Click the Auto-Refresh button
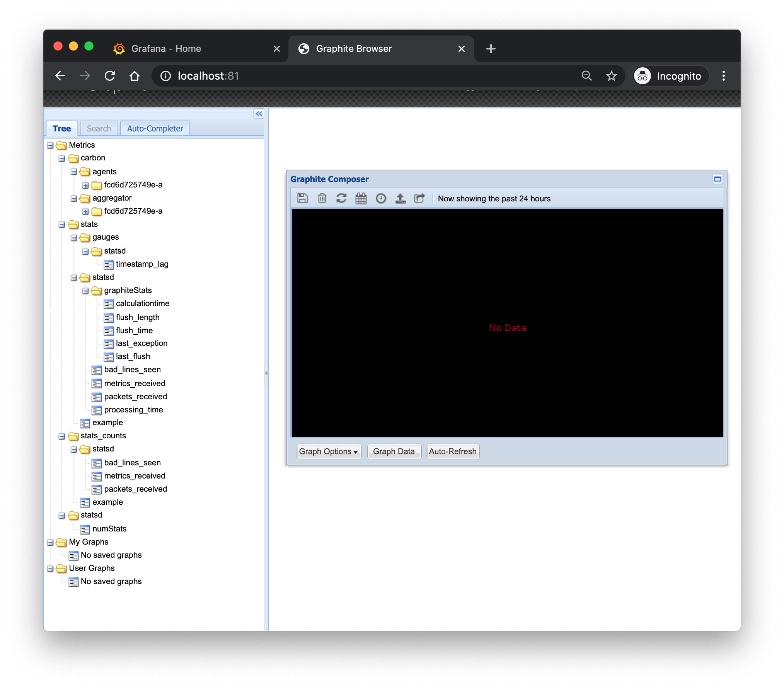This screenshot has height=688, width=784. point(453,451)
